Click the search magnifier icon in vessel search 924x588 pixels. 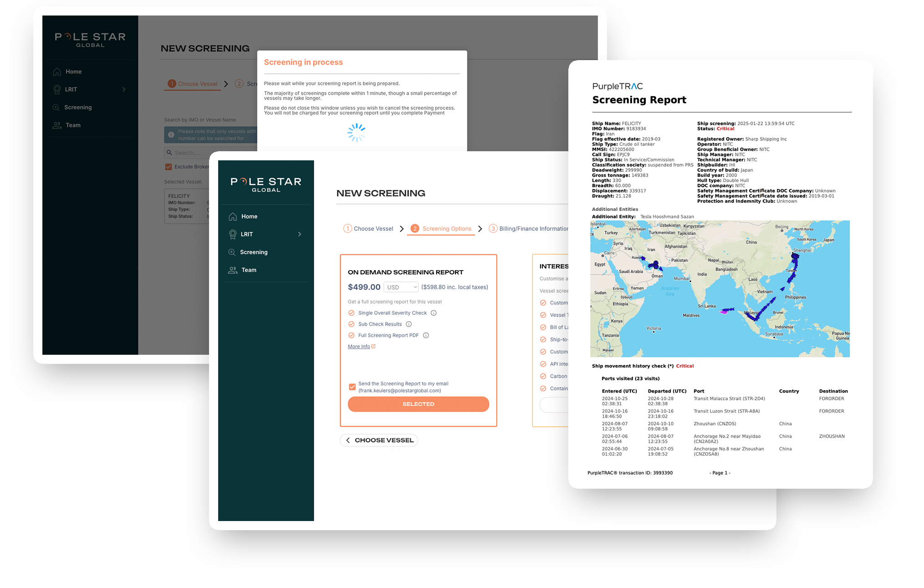pos(169,153)
